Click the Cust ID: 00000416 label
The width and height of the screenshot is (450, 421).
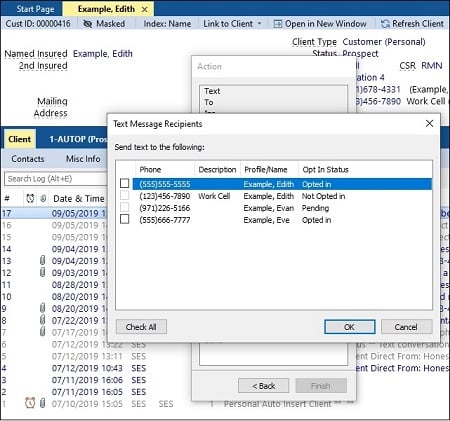pyautogui.click(x=38, y=24)
